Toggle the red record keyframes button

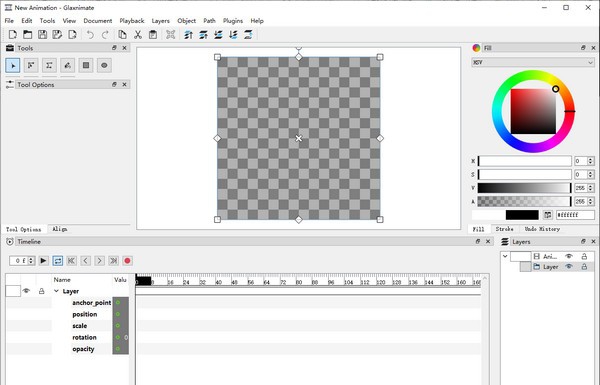click(x=127, y=261)
